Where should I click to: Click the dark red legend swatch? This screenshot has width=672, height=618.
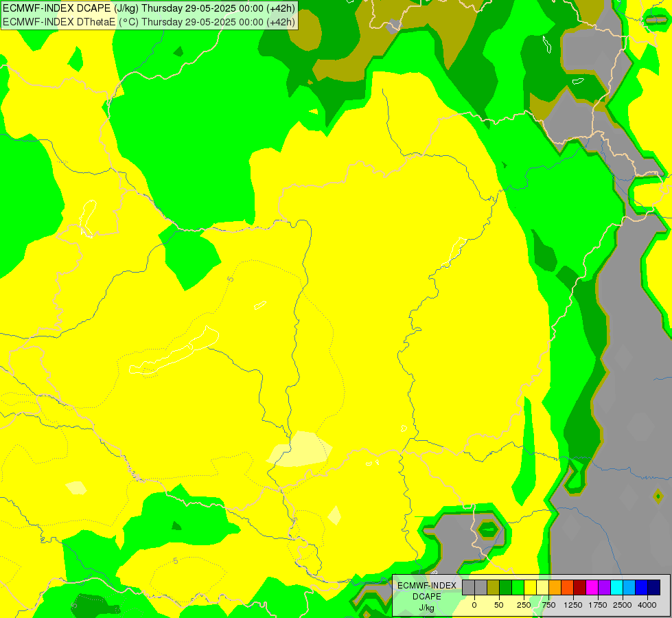tap(580, 587)
